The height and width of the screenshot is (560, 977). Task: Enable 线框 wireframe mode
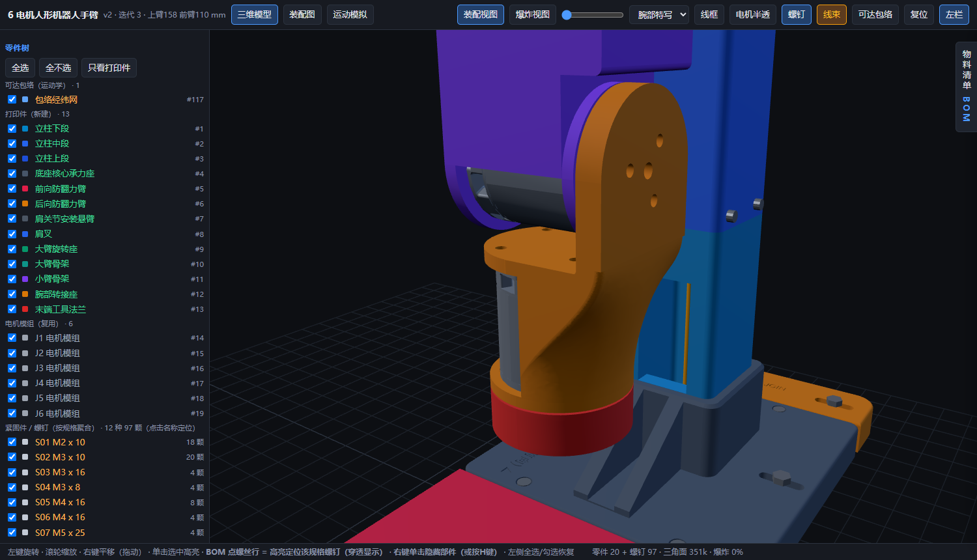pos(709,14)
